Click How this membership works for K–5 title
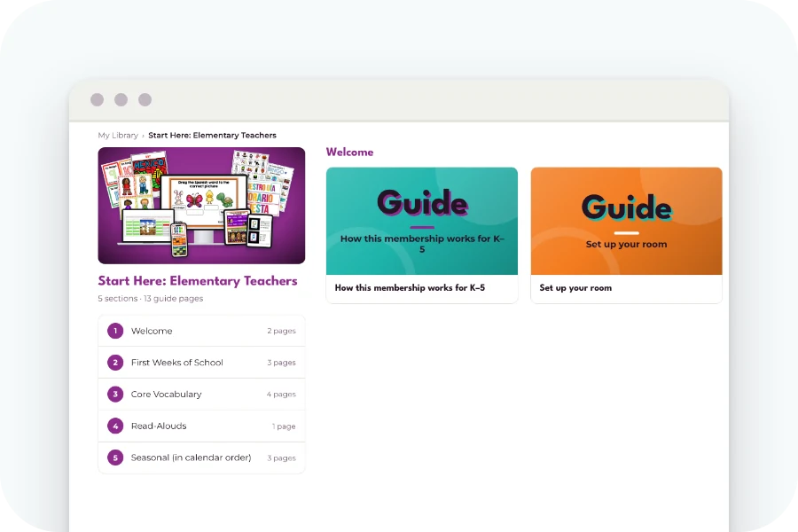798x532 pixels. point(410,288)
